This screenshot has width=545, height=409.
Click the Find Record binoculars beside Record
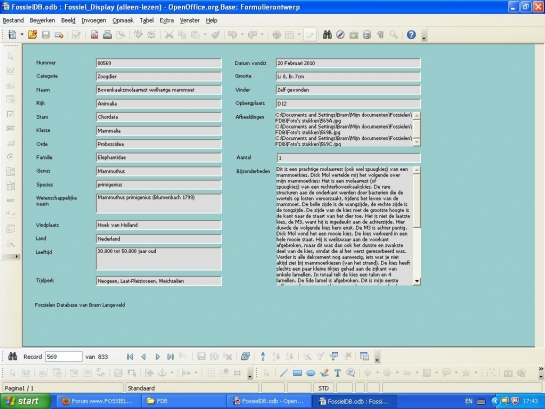click(x=13, y=356)
